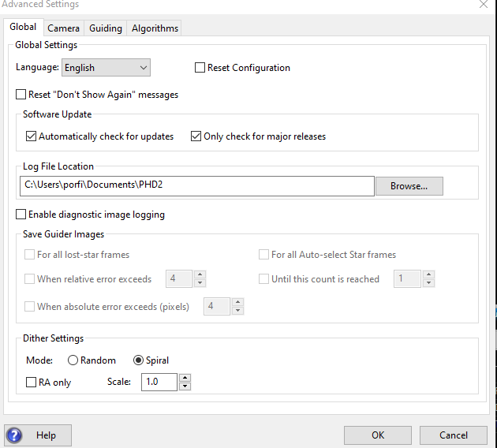
Task: Expand the Language dropdown
Action: pyautogui.click(x=106, y=68)
